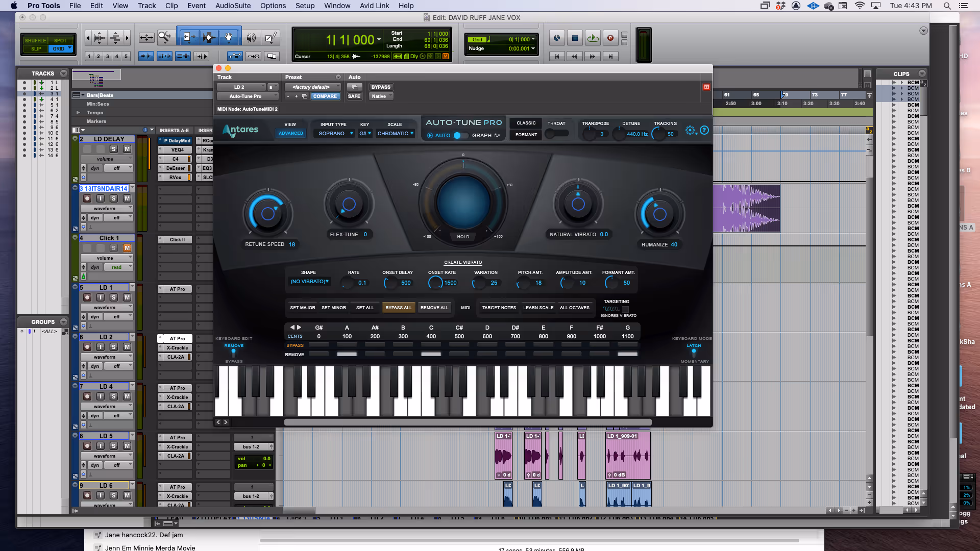Open the Scale Chromatic dropdown
This screenshot has width=980, height=551.
tap(396, 134)
